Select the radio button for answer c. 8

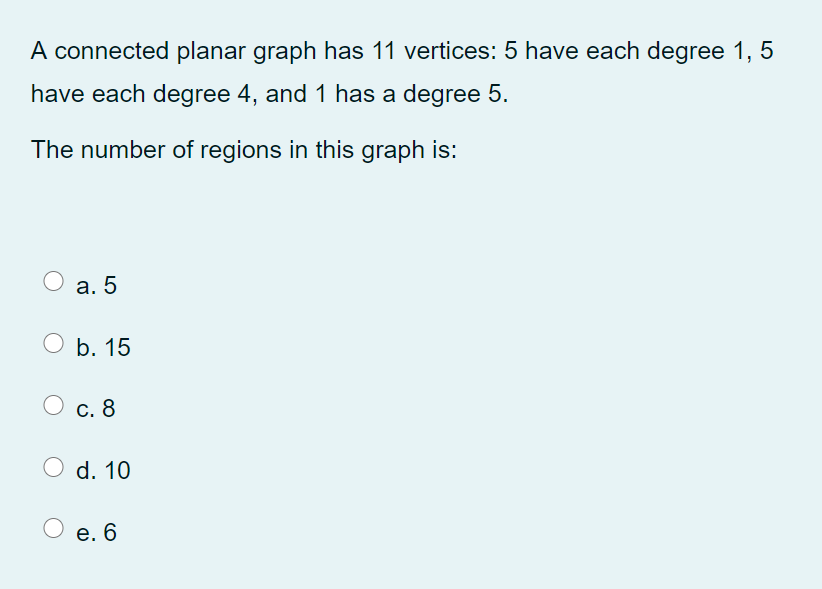(52, 403)
